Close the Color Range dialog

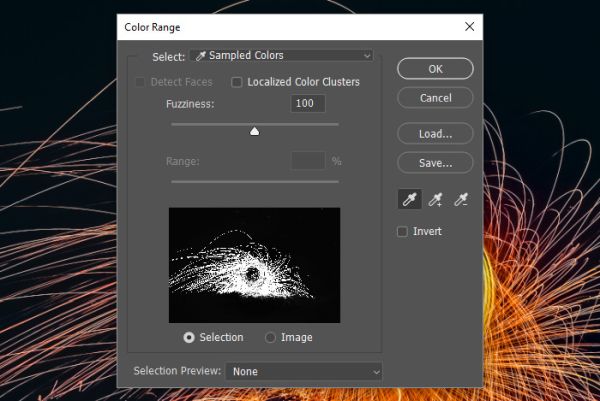(x=470, y=27)
